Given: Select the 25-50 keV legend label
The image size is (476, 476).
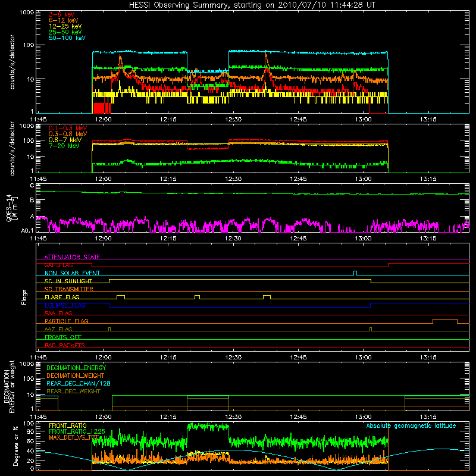Looking at the screenshot, I should pos(65,32).
